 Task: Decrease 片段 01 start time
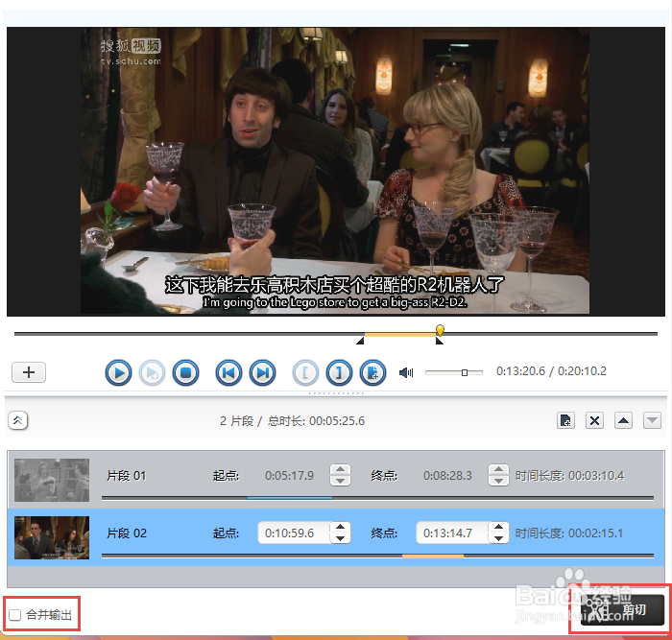(340, 481)
